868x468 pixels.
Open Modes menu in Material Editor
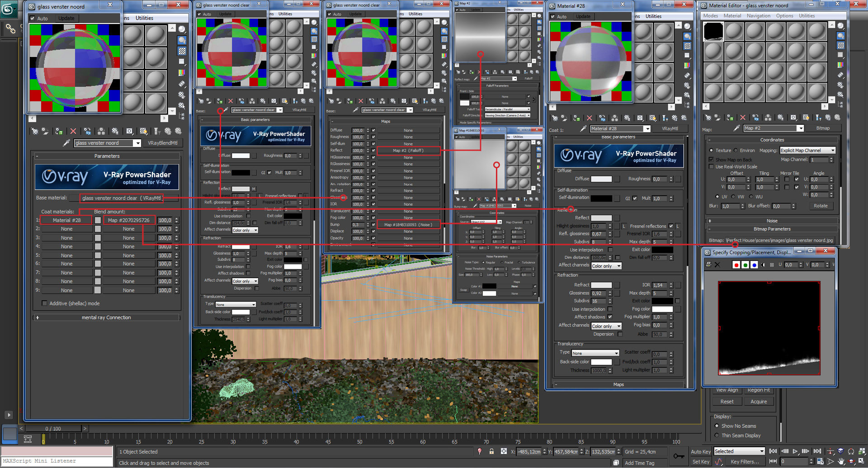pyautogui.click(x=710, y=16)
